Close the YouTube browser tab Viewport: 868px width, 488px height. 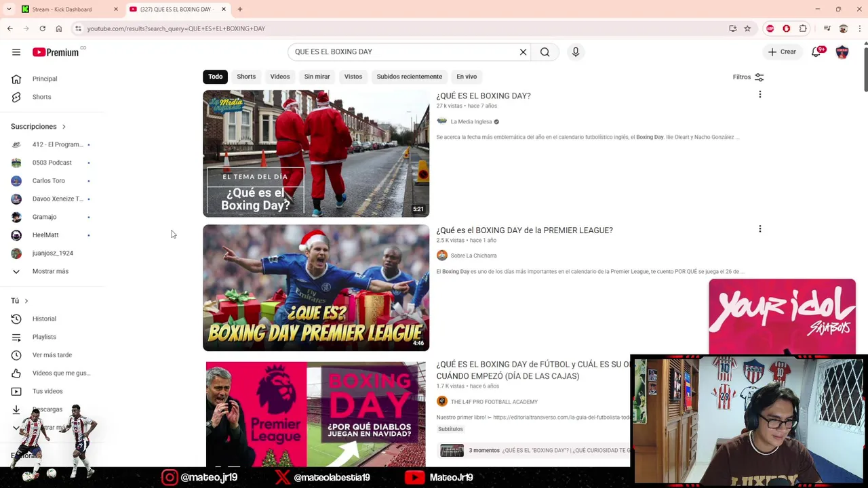pos(224,9)
